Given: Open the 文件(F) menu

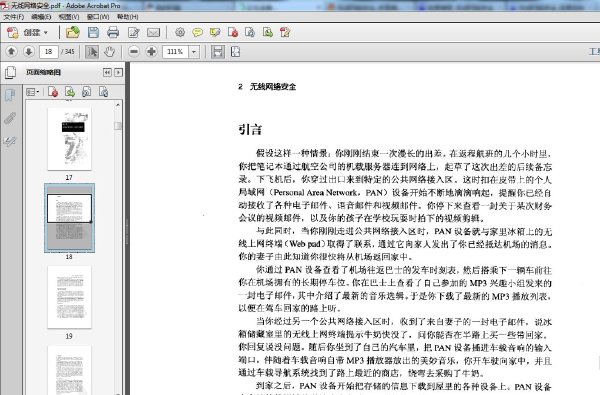Looking at the screenshot, I should (x=13, y=17).
